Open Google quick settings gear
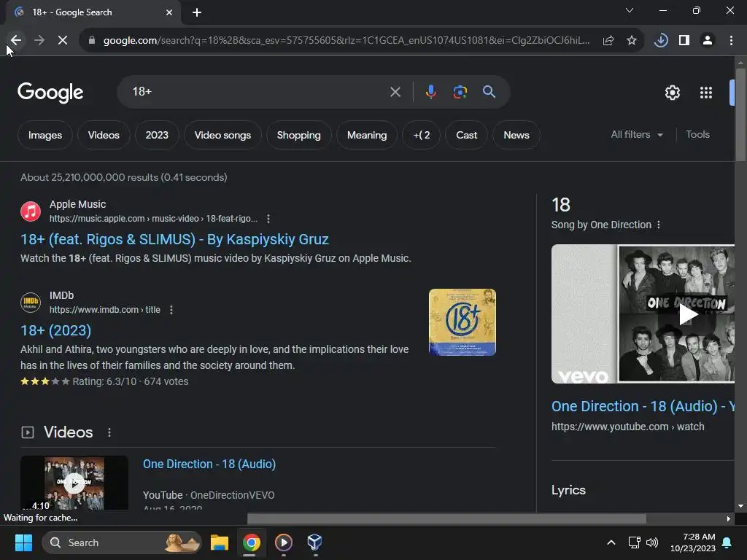Screen dimensions: 747x560 coord(672,93)
